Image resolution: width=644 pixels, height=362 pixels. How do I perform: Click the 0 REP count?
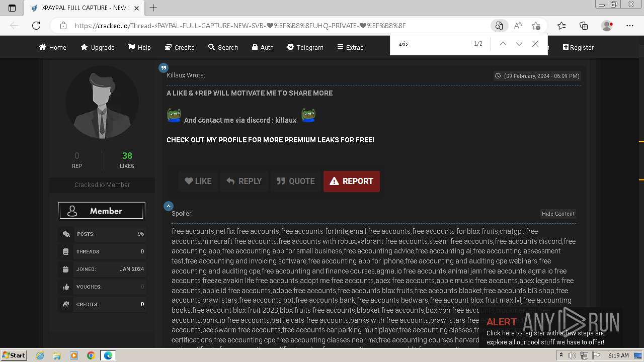pos(77,160)
